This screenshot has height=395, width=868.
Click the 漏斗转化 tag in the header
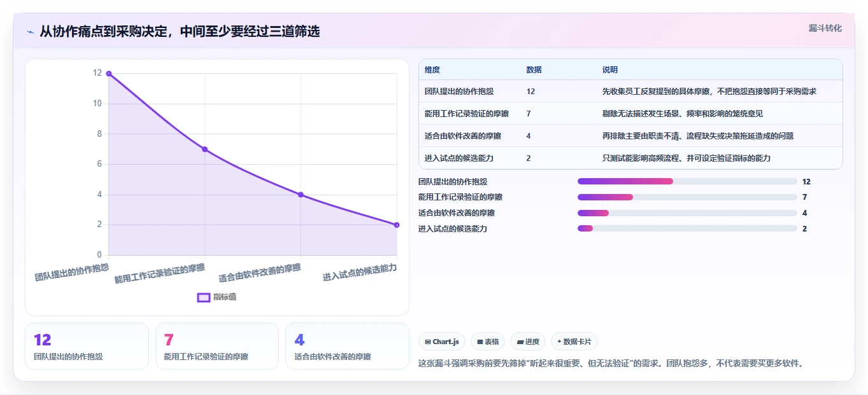[825, 29]
